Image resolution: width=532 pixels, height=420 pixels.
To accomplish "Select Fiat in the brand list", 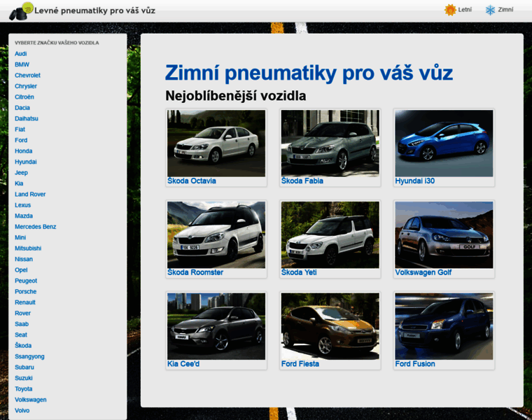I will (x=20, y=129).
